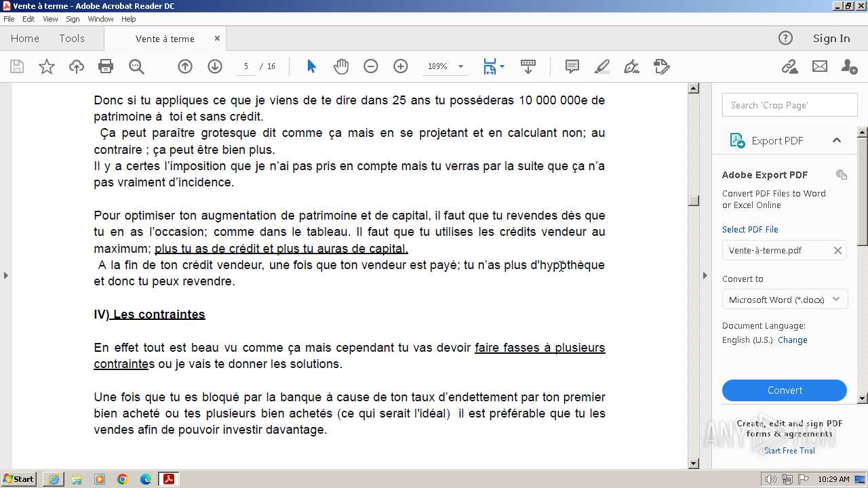Click Acrobat Reader taskbar button
Image resolution: width=868 pixels, height=488 pixels.
[168, 479]
